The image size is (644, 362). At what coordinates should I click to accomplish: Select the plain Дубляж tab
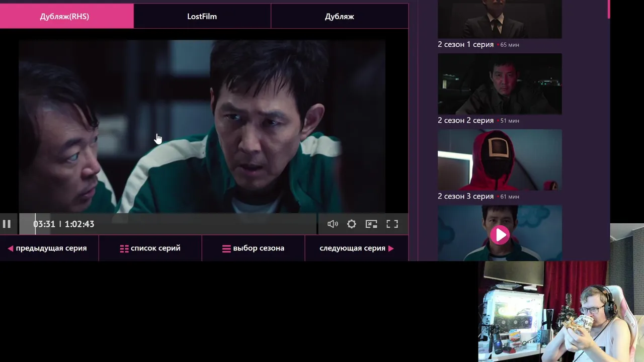pyautogui.click(x=340, y=16)
